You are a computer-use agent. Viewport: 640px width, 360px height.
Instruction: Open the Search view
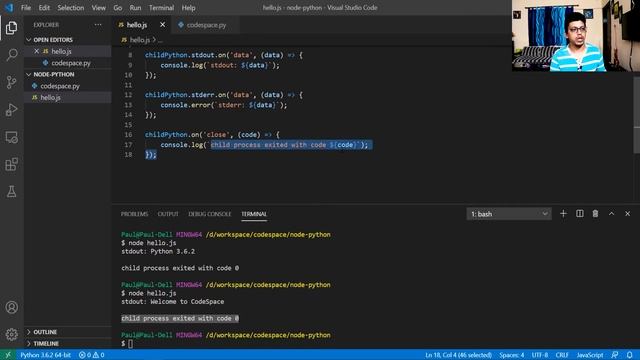11,55
